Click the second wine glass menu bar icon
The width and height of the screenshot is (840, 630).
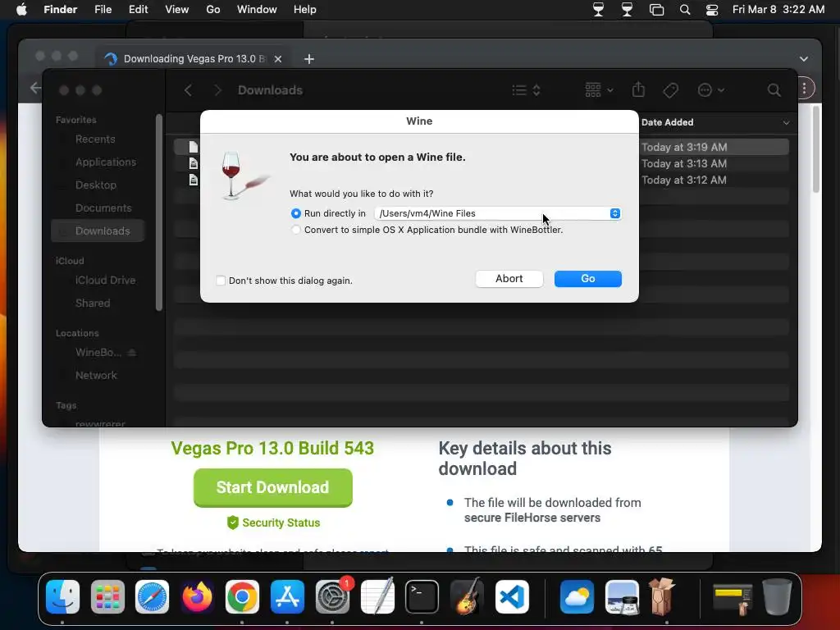627,10
